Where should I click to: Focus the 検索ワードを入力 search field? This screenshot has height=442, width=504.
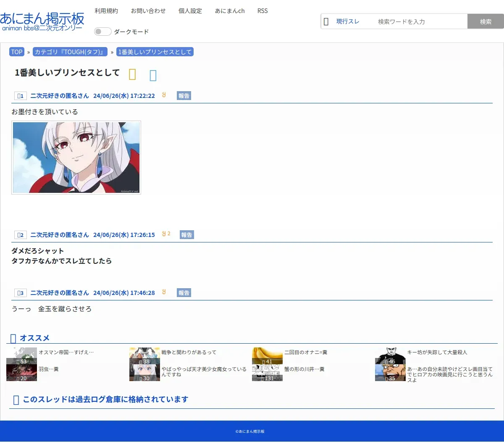[x=420, y=21]
